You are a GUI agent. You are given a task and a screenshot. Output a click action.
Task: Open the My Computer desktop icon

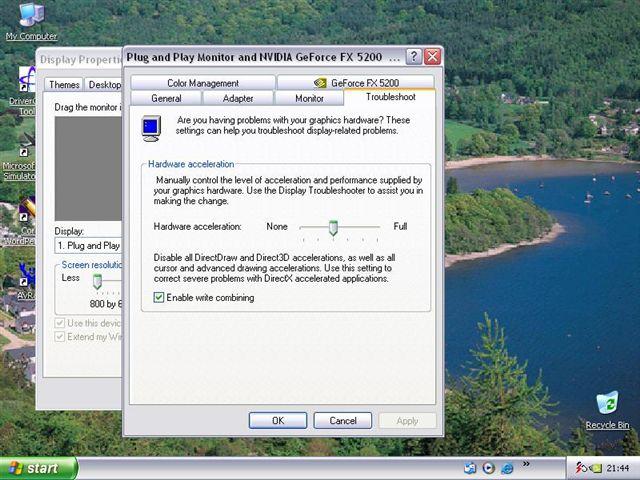coord(31,17)
